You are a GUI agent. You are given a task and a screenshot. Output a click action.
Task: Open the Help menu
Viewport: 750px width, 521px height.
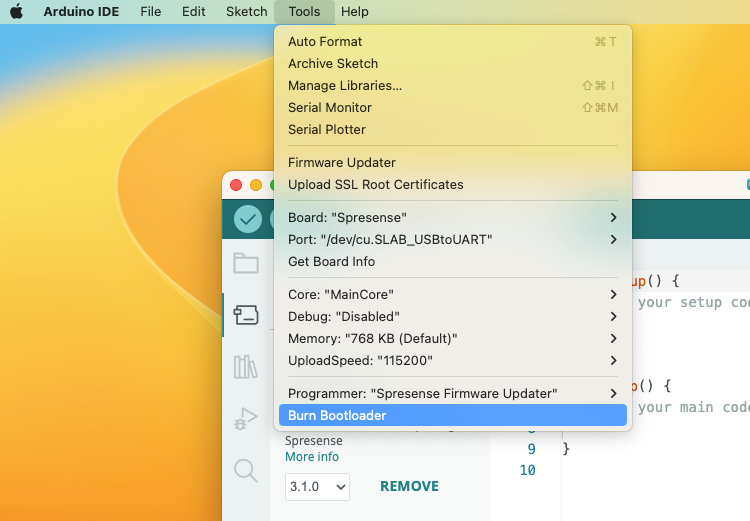coord(354,11)
